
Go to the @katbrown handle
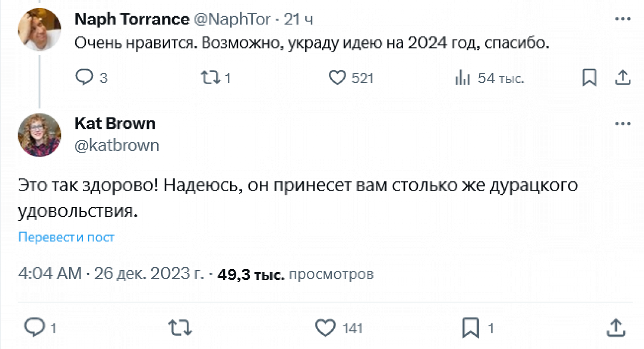[x=117, y=145]
